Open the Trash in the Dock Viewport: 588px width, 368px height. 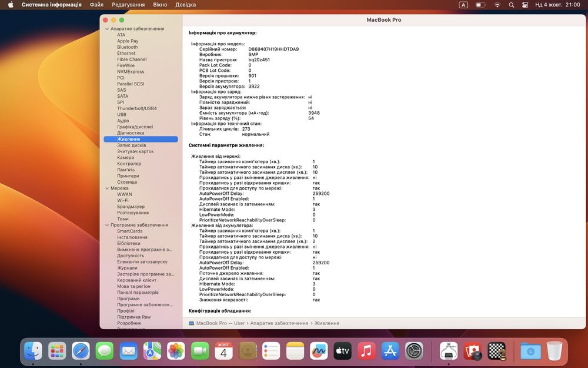554,351
